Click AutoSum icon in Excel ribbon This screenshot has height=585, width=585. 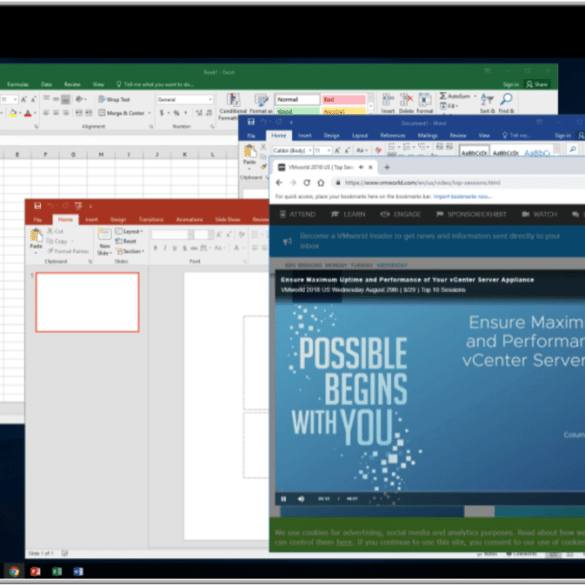[443, 96]
